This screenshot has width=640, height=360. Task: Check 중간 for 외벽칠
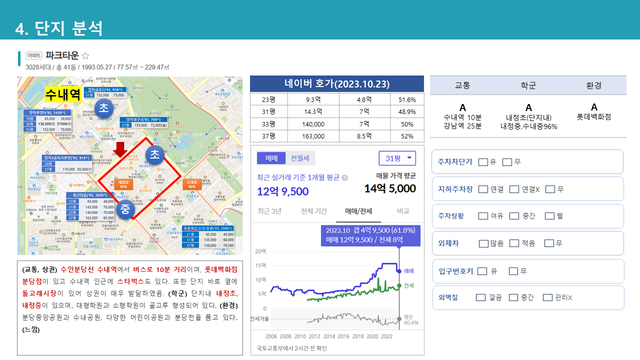pyautogui.click(x=513, y=298)
